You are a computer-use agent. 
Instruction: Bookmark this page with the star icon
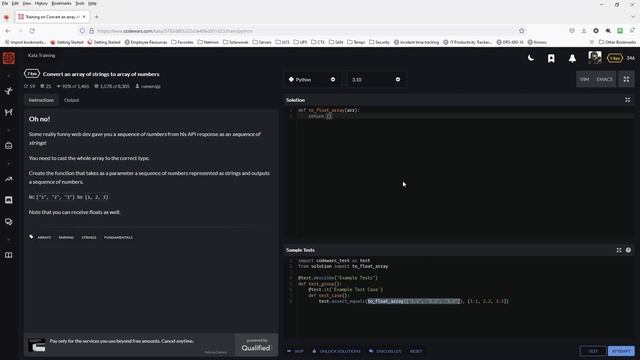tap(521, 31)
